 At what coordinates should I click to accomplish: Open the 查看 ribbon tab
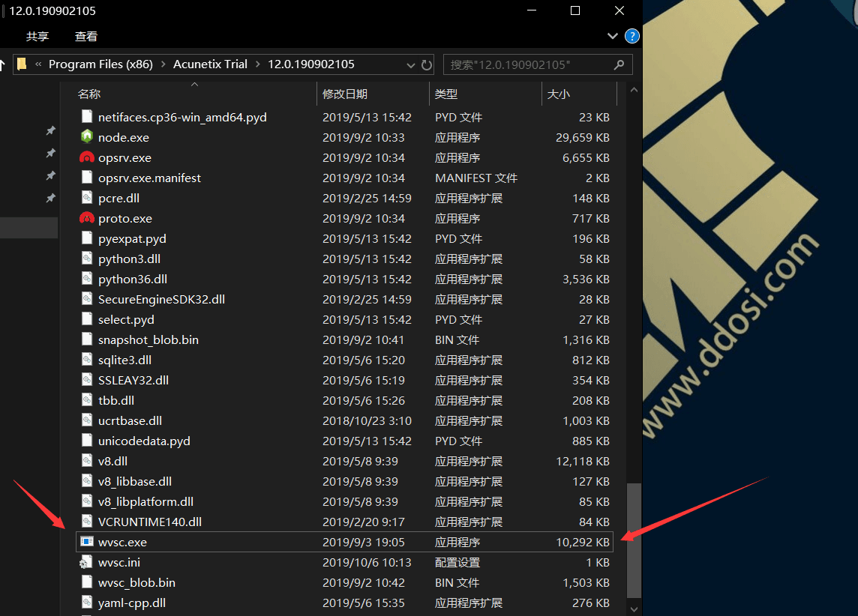click(x=86, y=36)
